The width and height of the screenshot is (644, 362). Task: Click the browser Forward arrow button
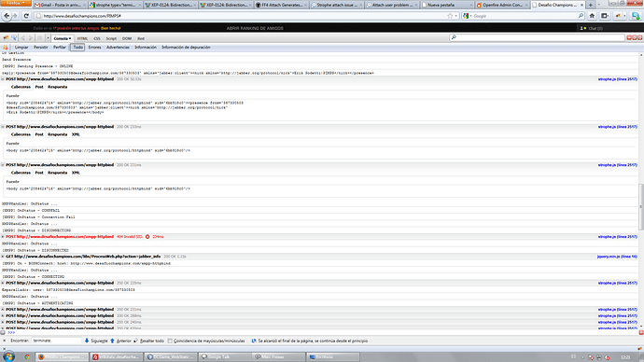[15, 16]
